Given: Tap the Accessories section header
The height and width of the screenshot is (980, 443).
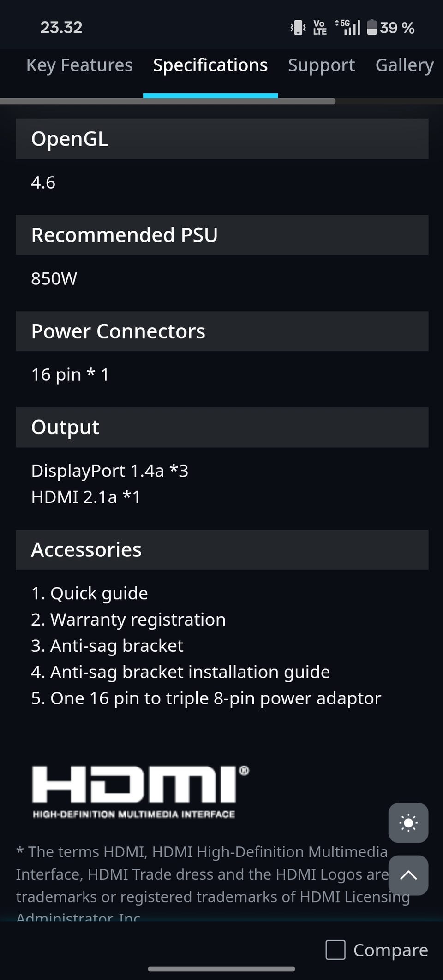Looking at the screenshot, I should 222,549.
